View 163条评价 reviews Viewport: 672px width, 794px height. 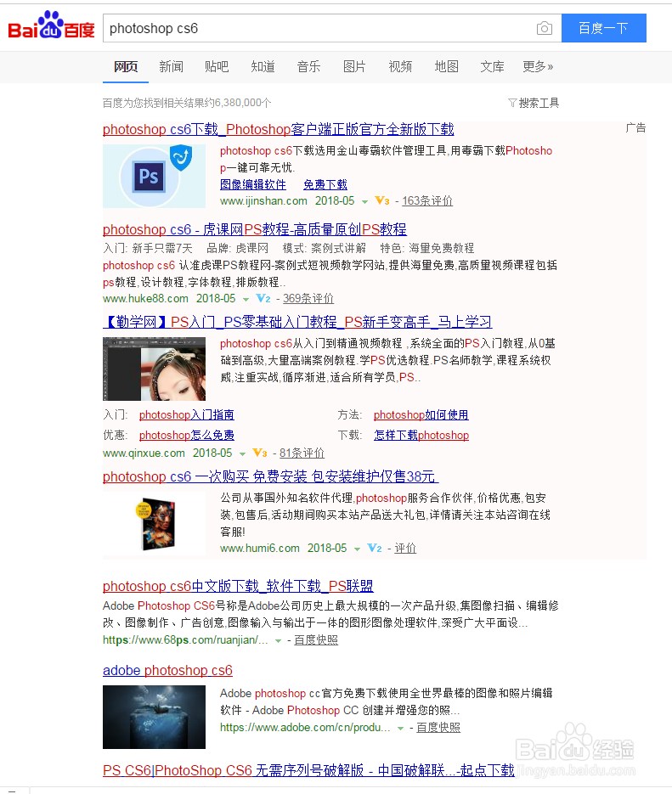tap(427, 201)
